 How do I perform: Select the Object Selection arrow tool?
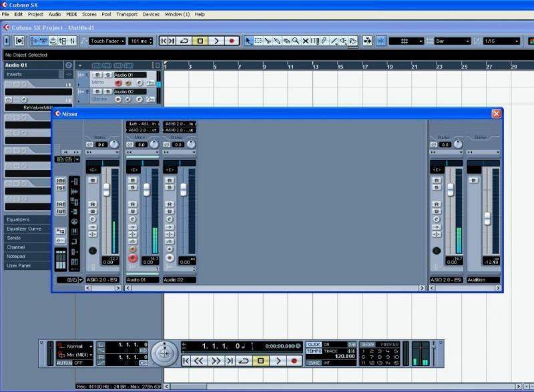pos(249,41)
